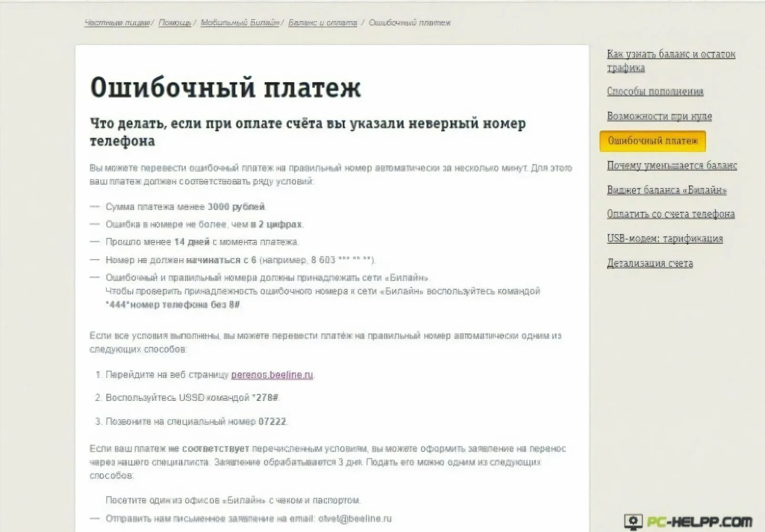
Task: Follow the perenos.beeline.ru hyperlink
Action: pos(272,375)
